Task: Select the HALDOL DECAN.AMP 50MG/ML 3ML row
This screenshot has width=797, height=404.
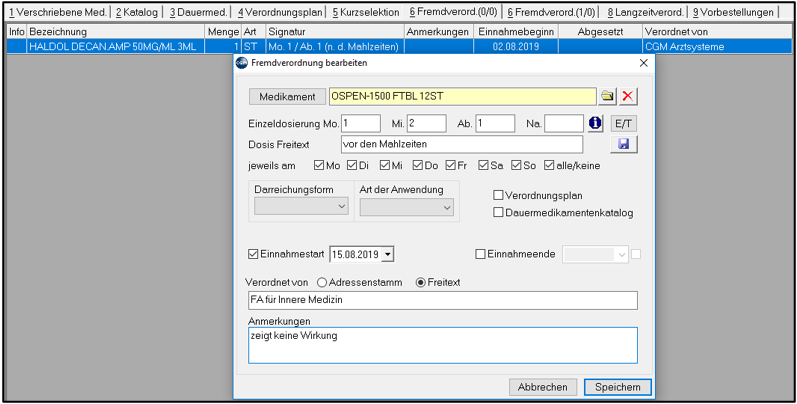Action: [400, 47]
